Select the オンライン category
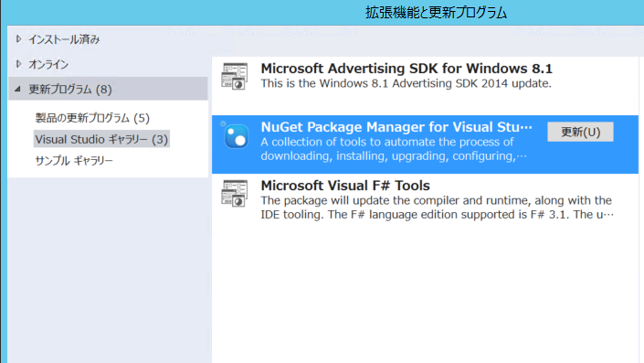The height and width of the screenshot is (363, 644). click(48, 65)
